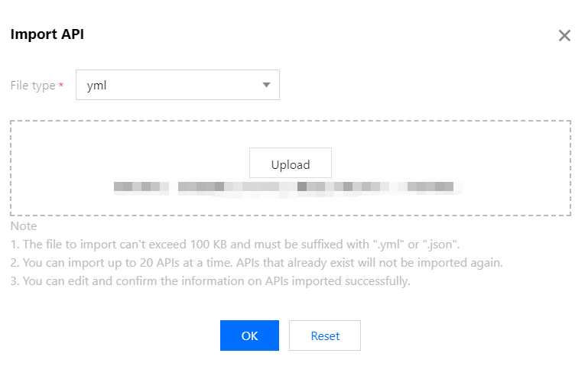Image resolution: width=588 pixels, height=376 pixels.
Task: Select the yml value in File type
Action: (97, 85)
